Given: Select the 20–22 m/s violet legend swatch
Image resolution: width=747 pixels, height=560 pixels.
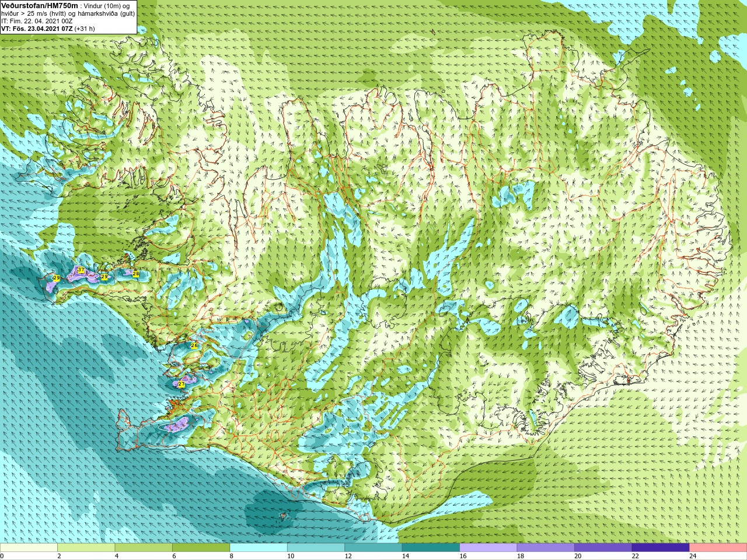Looking at the screenshot, I should tap(603, 548).
